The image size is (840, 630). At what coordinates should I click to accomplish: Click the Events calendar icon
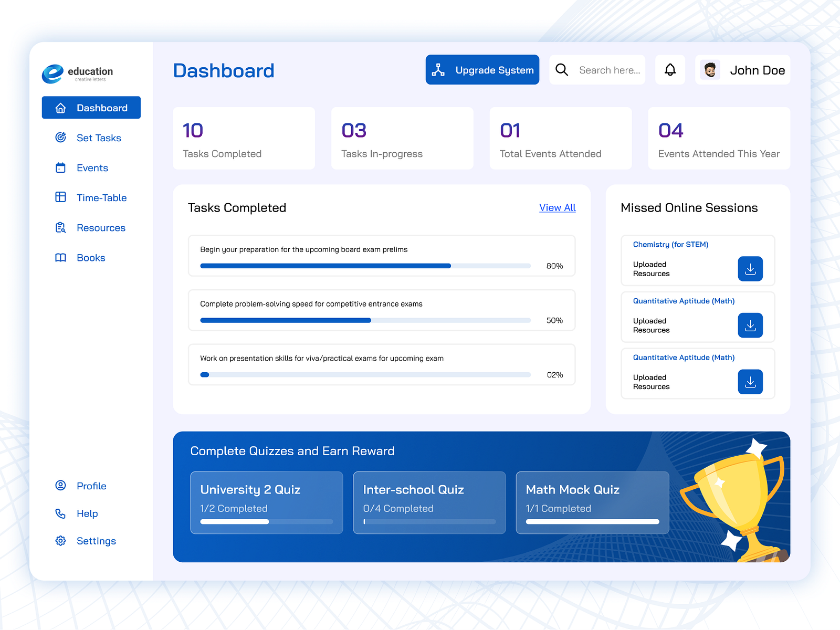click(x=60, y=167)
